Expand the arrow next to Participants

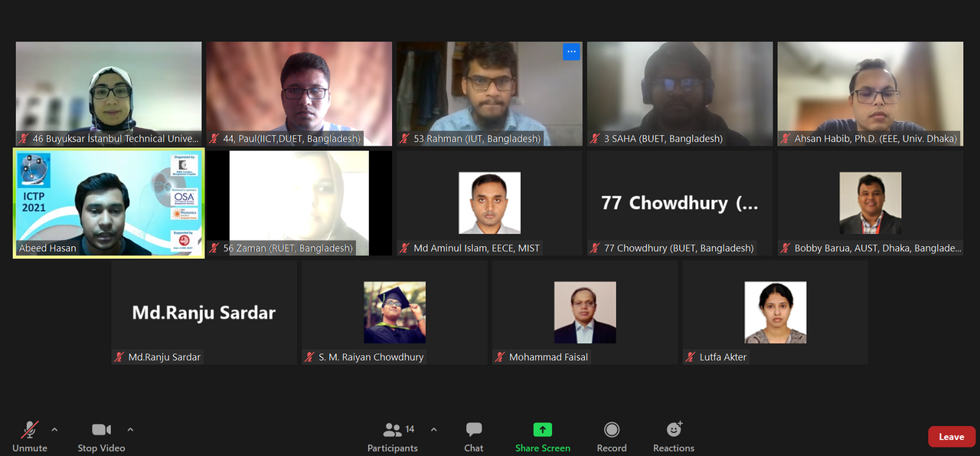point(434,429)
